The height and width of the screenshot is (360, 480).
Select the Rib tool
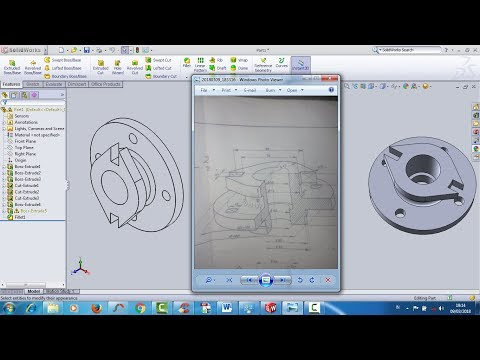tap(216, 60)
